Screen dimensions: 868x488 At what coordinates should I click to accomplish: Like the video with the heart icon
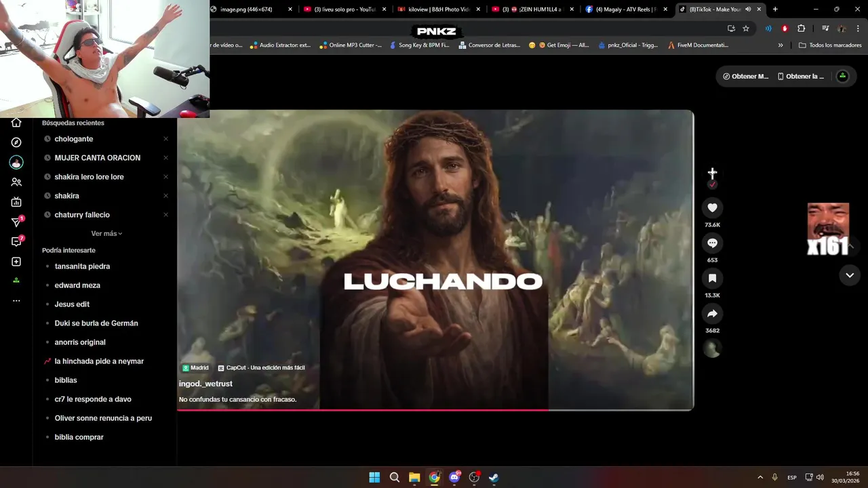pyautogui.click(x=712, y=208)
